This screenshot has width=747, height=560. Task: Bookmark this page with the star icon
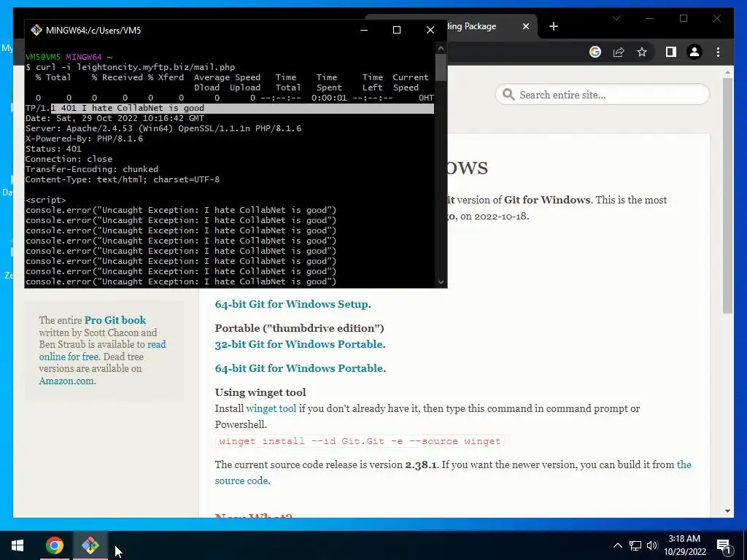pos(642,52)
